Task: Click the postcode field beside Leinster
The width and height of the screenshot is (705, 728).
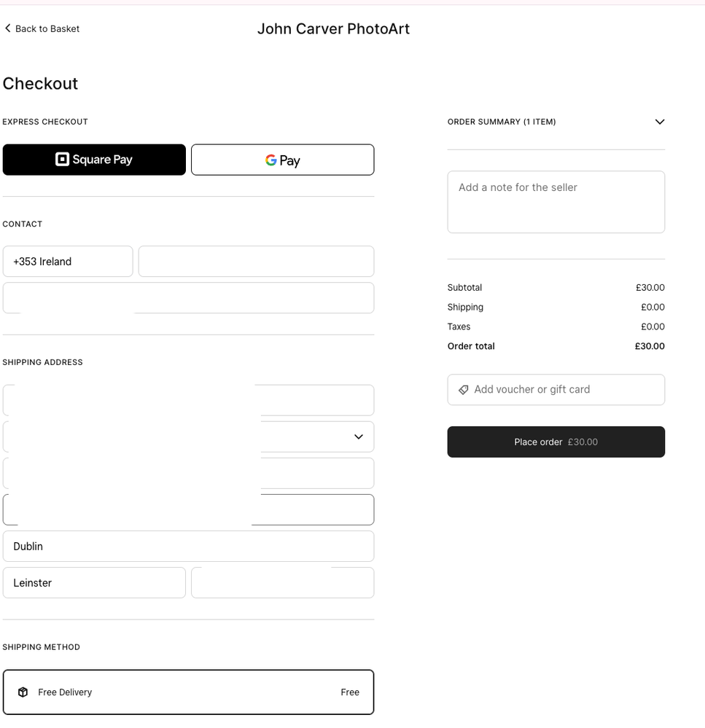Action: (x=282, y=582)
